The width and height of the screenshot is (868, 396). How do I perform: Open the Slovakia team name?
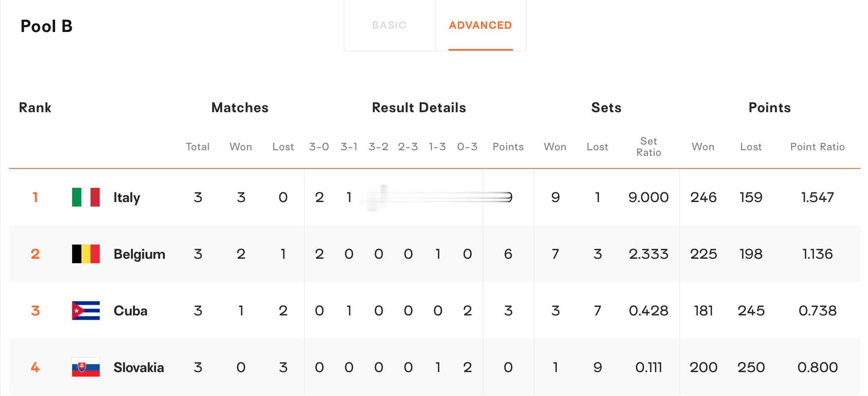(139, 368)
